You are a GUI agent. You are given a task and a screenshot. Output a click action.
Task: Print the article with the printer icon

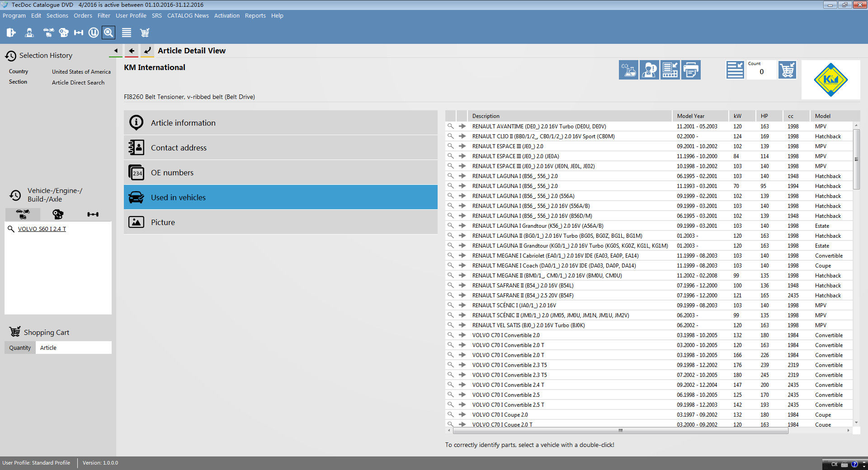[x=691, y=70]
